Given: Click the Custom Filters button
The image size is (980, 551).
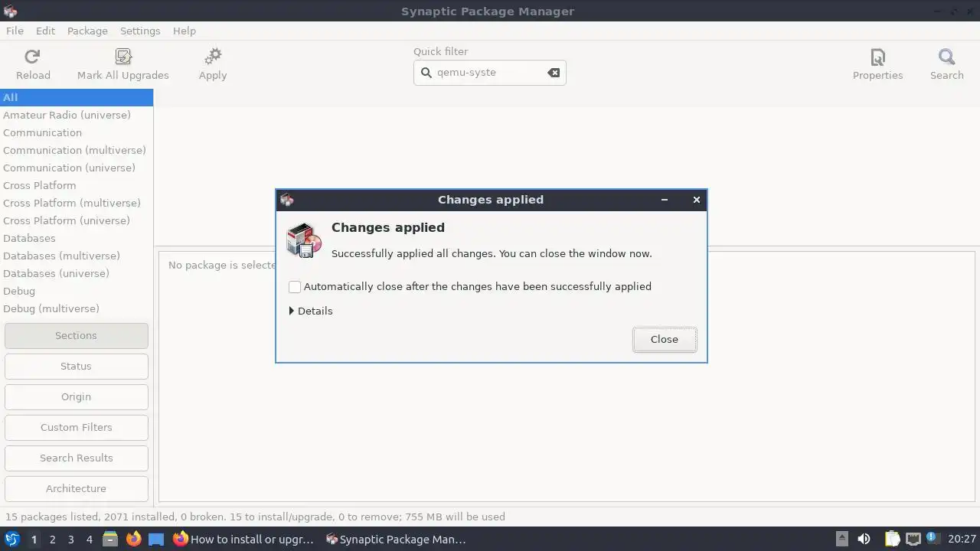Looking at the screenshot, I should [76, 427].
